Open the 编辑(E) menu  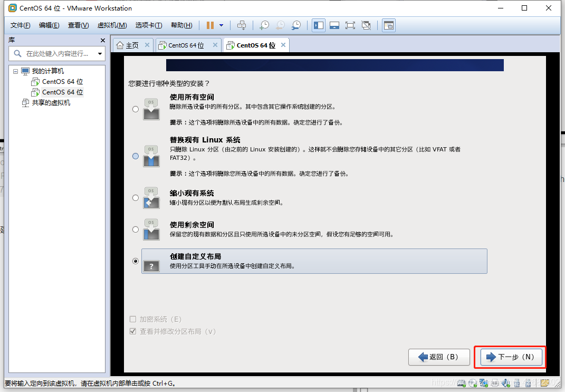[x=49, y=25]
